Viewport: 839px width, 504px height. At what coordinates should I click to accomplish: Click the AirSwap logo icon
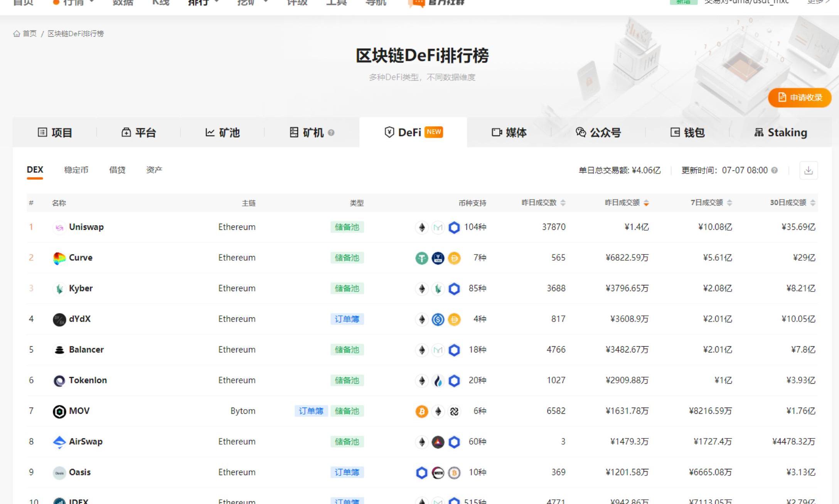(x=59, y=442)
